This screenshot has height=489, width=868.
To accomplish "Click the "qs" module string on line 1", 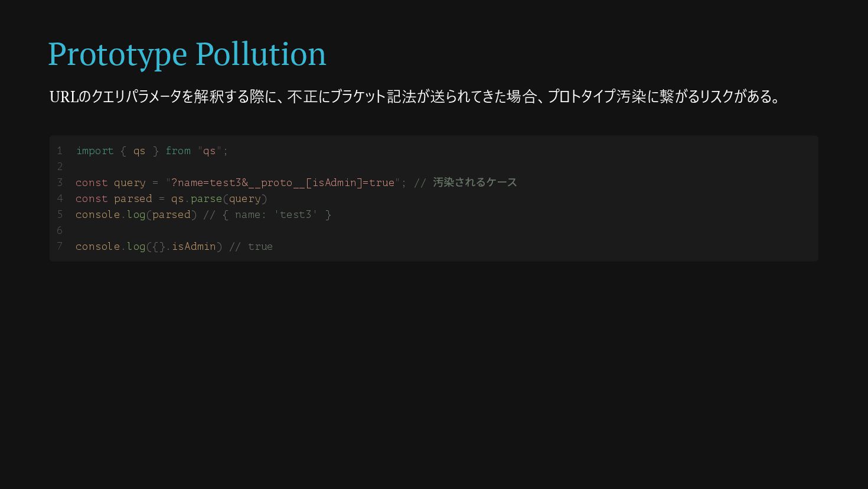I will [210, 151].
